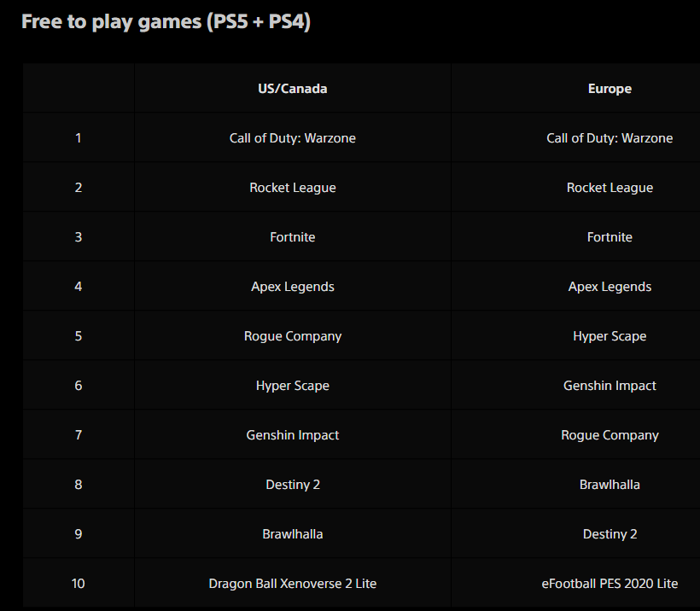Select the US/Canada column header

click(293, 89)
